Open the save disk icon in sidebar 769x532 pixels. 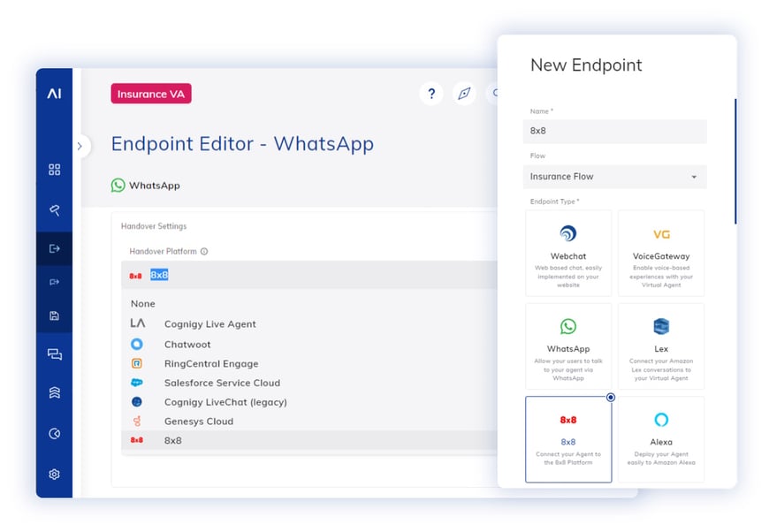click(x=55, y=315)
